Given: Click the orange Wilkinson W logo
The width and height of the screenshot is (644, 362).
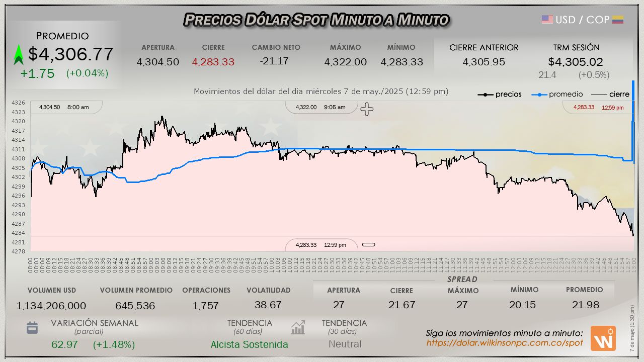Looking at the screenshot, I should coord(603,338).
